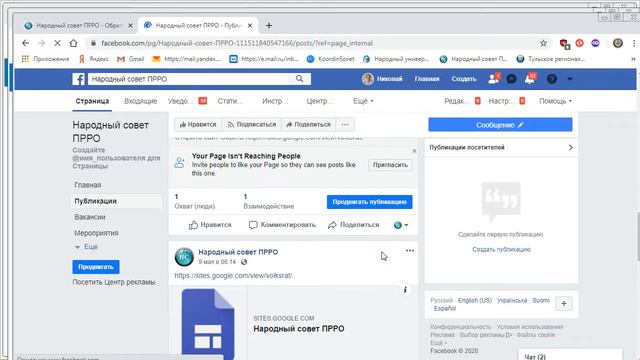Click Николай profile avatar

tap(368, 79)
